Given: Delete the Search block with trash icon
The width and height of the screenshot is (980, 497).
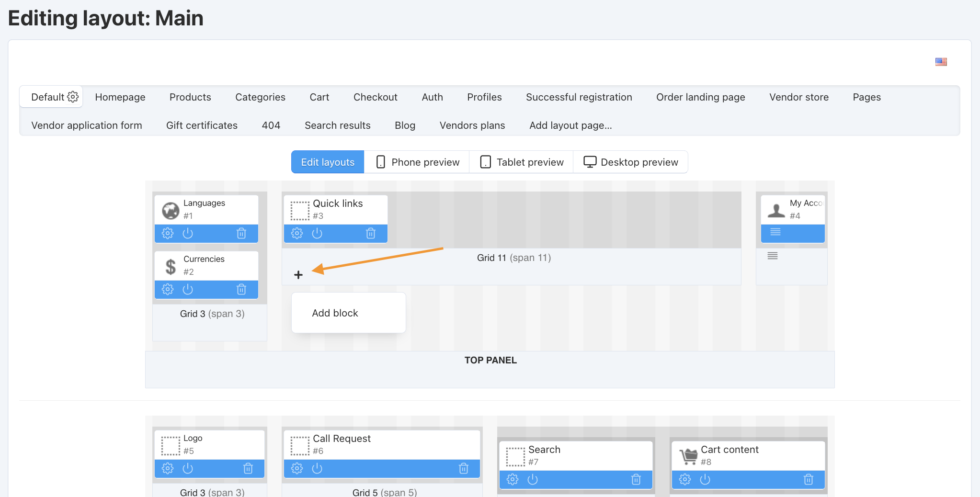Looking at the screenshot, I should tap(636, 479).
